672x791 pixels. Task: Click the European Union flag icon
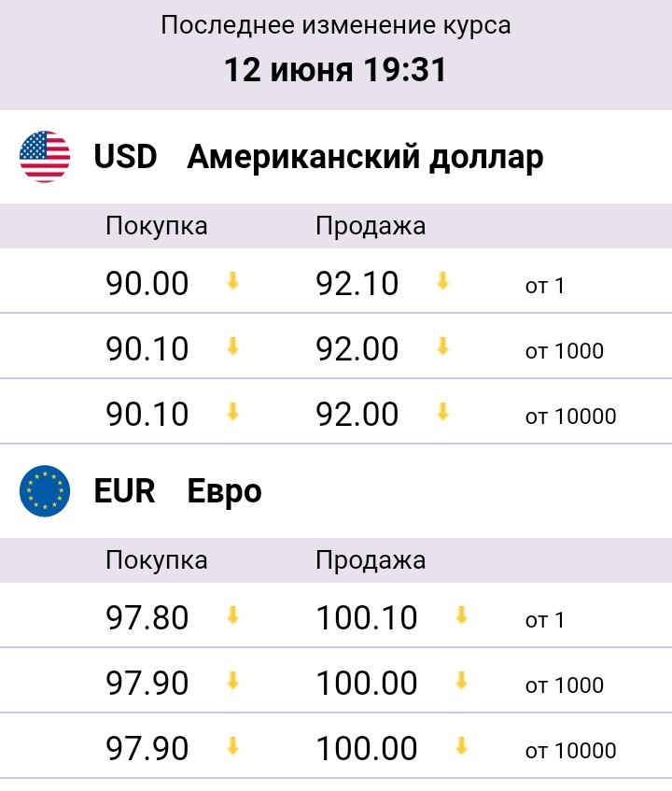click(45, 491)
